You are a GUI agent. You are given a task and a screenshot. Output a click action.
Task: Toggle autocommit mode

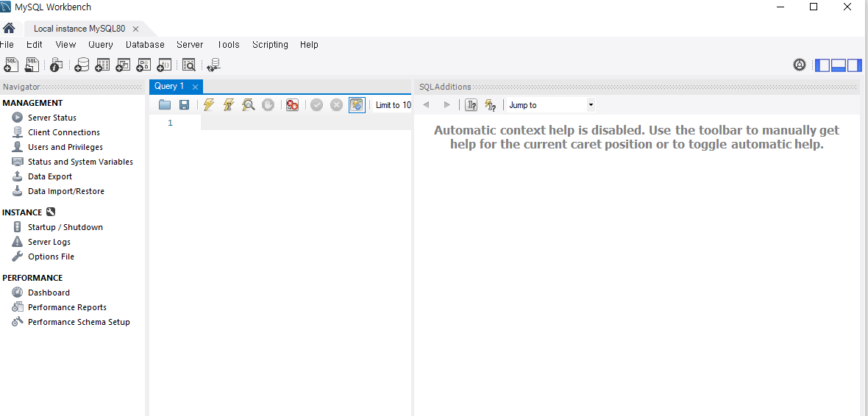click(x=357, y=104)
